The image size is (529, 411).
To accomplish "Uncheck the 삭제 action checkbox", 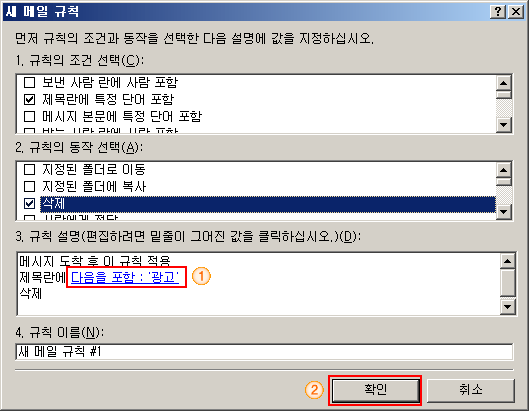I will 30,203.
